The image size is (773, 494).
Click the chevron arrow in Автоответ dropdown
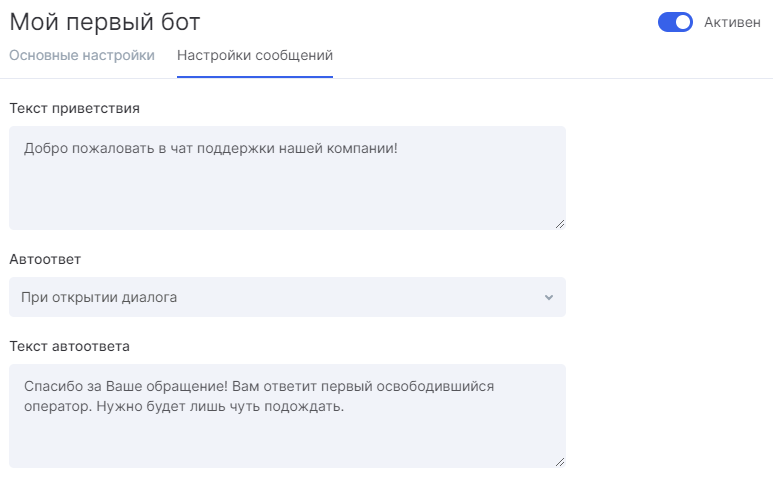[549, 297]
